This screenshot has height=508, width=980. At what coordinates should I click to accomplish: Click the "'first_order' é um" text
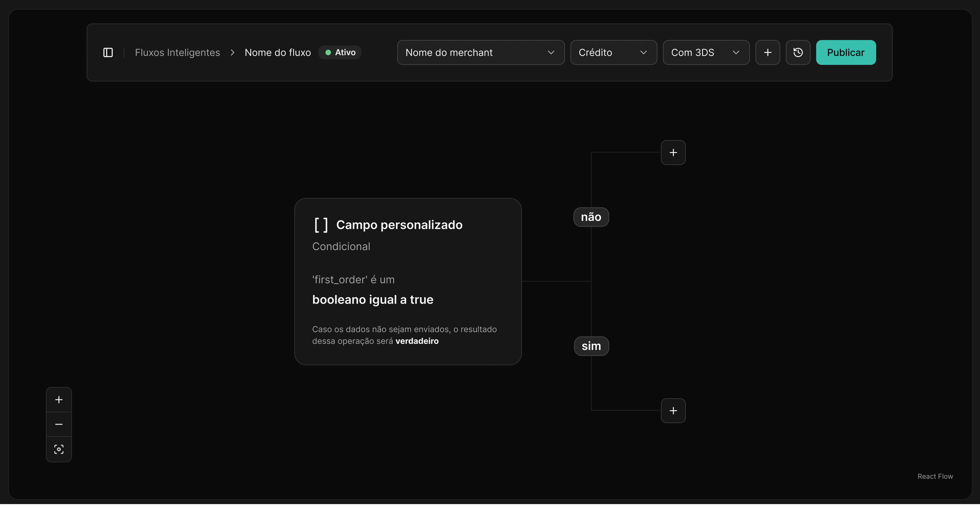[x=353, y=280]
